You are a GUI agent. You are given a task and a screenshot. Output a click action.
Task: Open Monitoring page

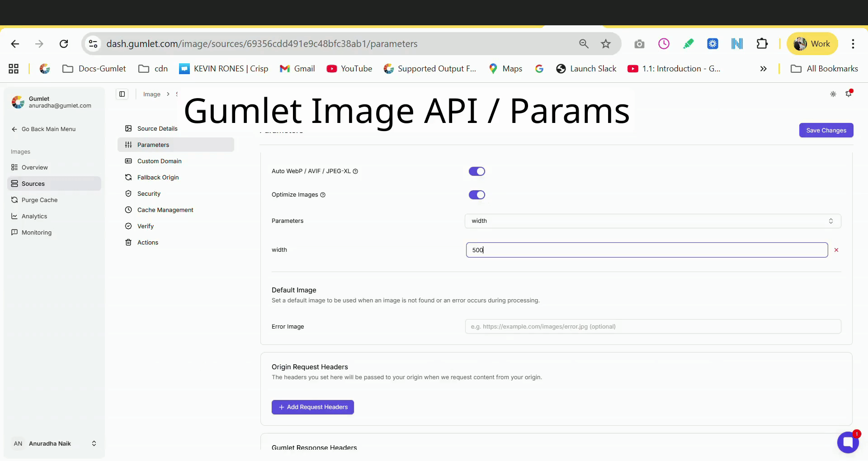54,233
